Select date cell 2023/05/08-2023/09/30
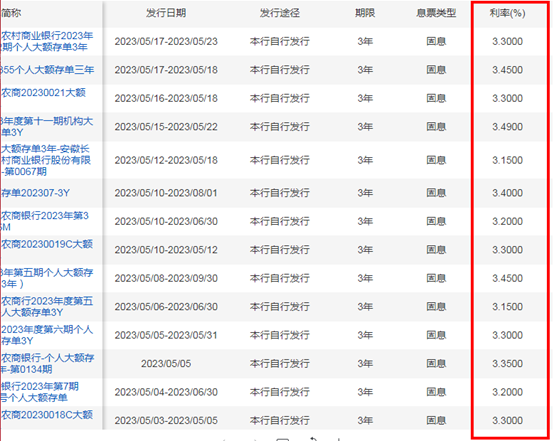Viewport: 554px width, 441px height. (x=166, y=278)
